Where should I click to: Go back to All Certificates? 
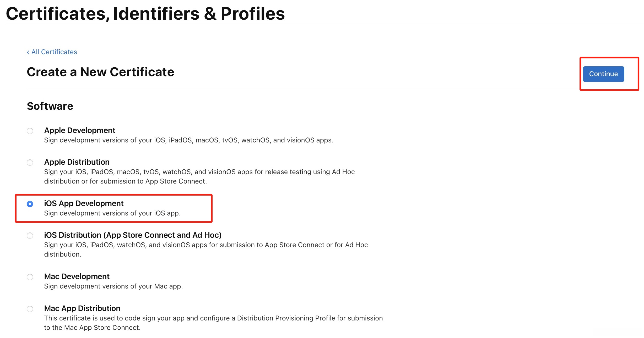pyautogui.click(x=54, y=52)
